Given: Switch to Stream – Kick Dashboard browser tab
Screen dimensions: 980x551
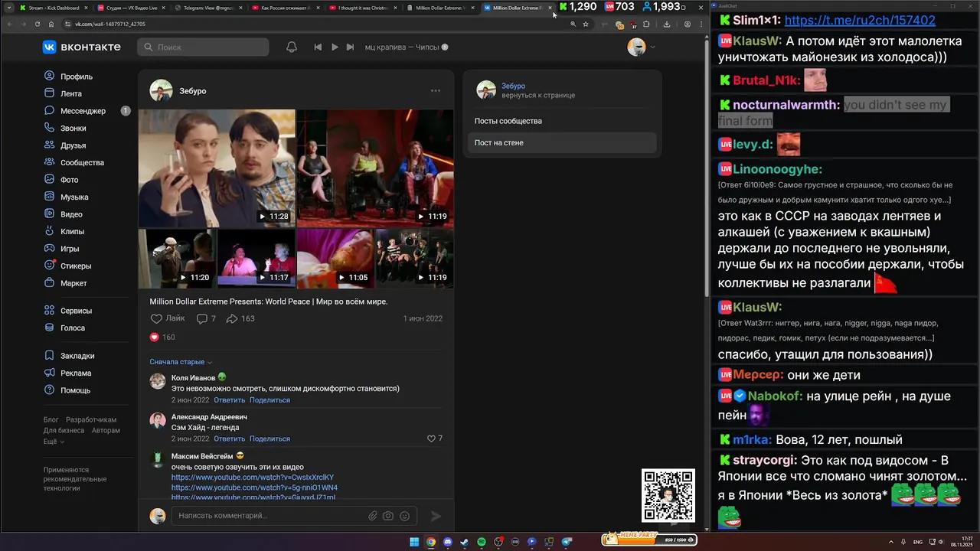Looking at the screenshot, I should tap(53, 8).
